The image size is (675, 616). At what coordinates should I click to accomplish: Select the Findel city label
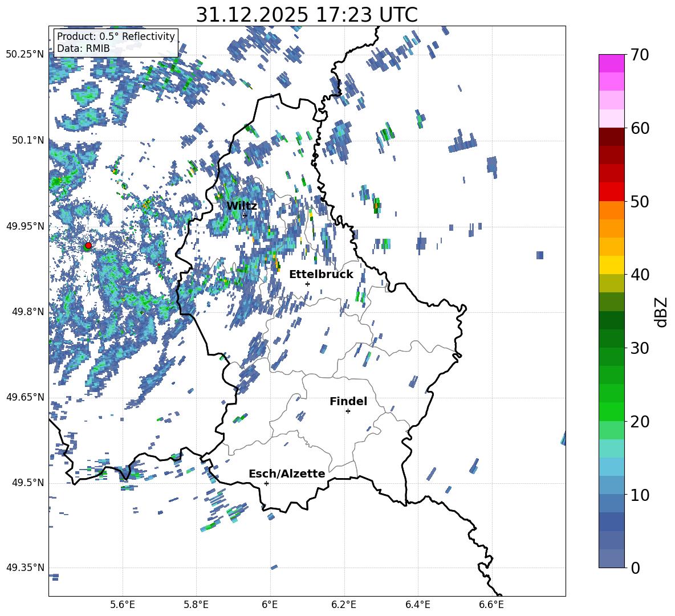pyautogui.click(x=348, y=401)
